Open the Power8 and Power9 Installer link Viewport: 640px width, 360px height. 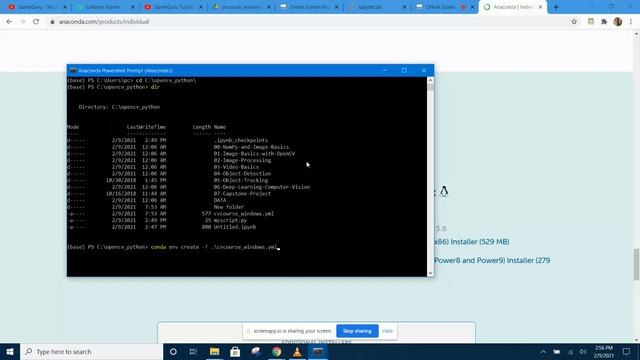pyautogui.click(x=492, y=260)
